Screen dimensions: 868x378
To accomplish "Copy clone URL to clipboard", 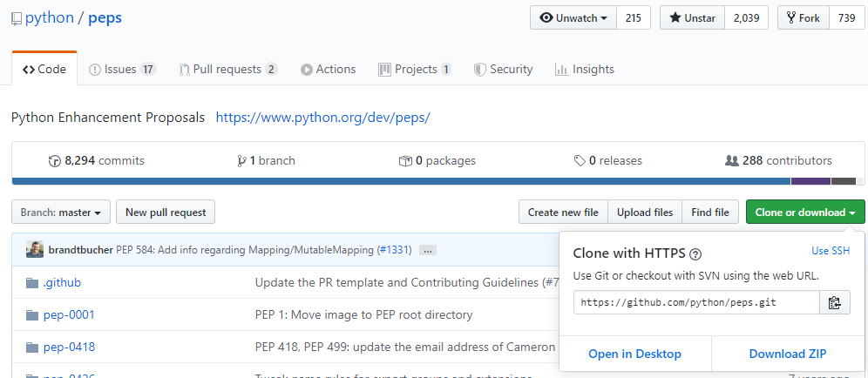I will pyautogui.click(x=834, y=303).
